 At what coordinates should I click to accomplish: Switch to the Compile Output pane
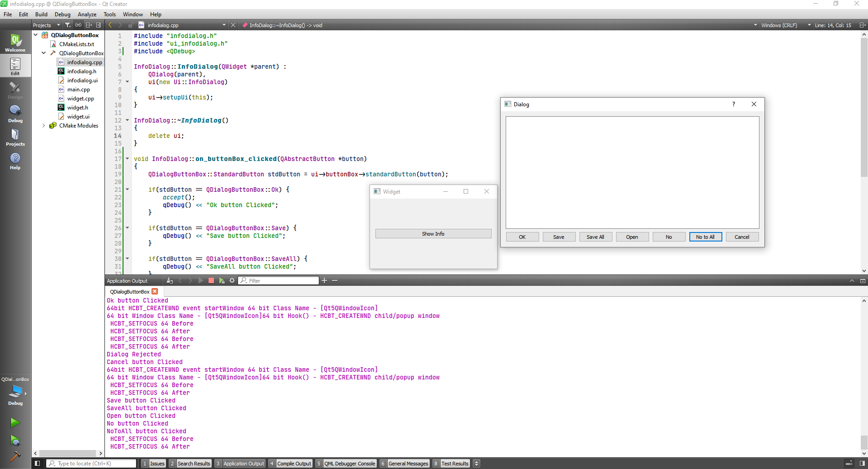[290, 464]
